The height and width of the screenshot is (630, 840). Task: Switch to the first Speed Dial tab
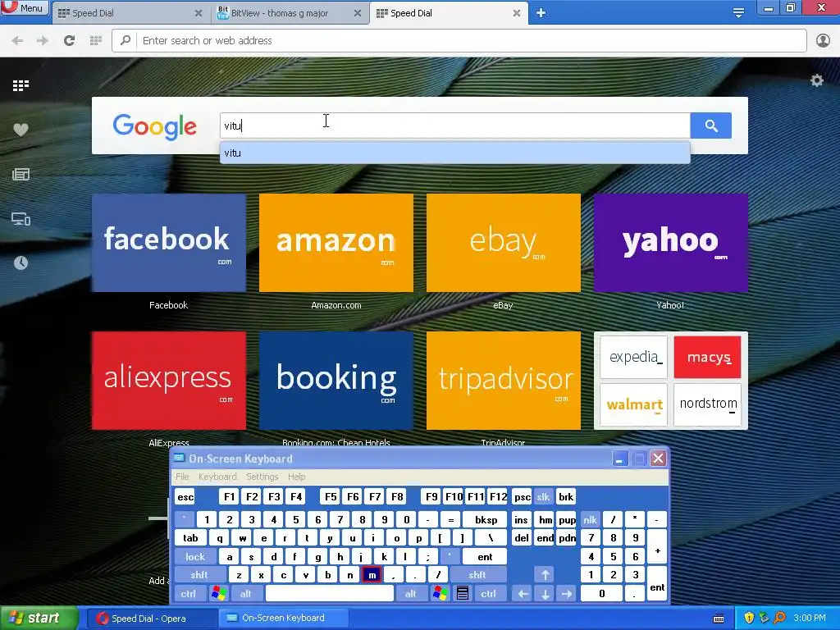130,13
